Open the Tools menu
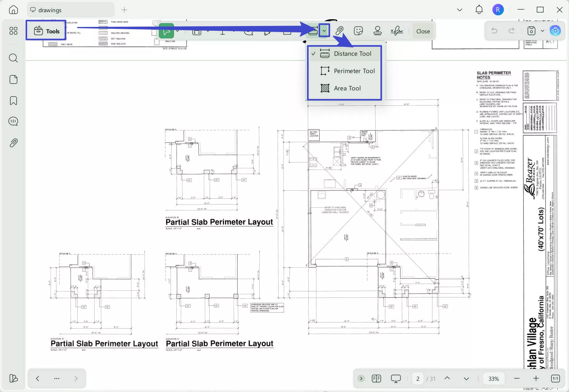This screenshot has width=569, height=392. (x=46, y=31)
